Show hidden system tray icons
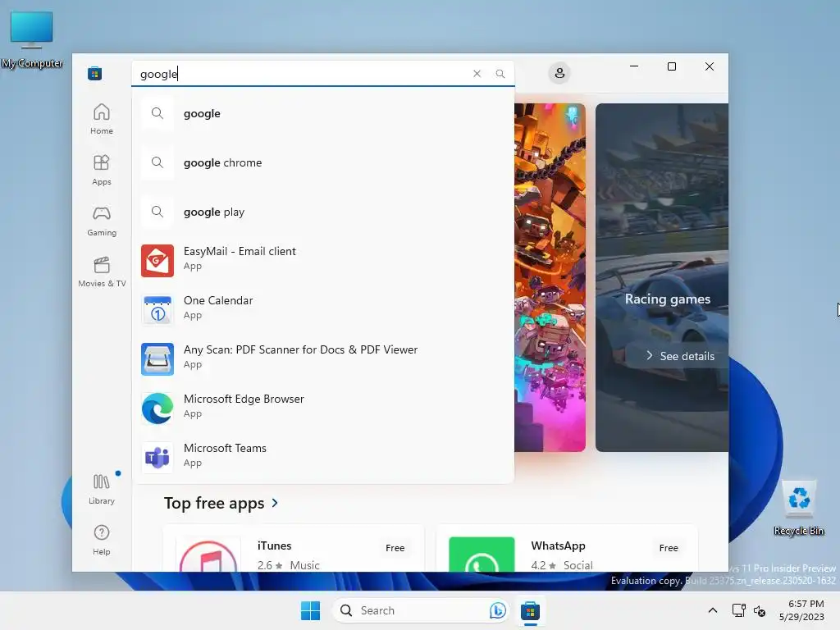The width and height of the screenshot is (840, 630). coord(713,610)
